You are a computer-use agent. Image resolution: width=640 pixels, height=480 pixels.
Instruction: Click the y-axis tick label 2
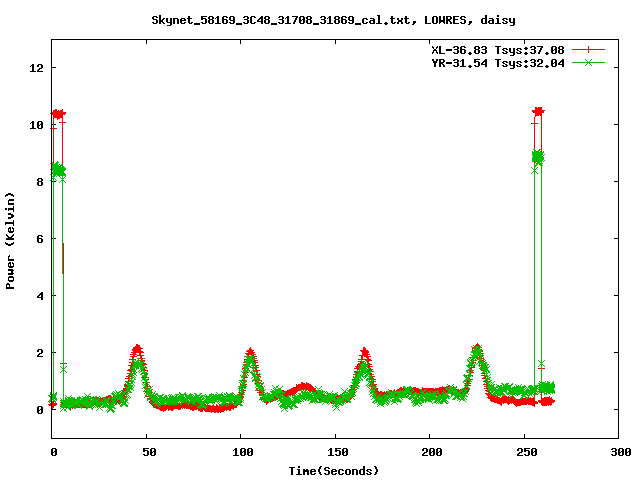[40, 353]
